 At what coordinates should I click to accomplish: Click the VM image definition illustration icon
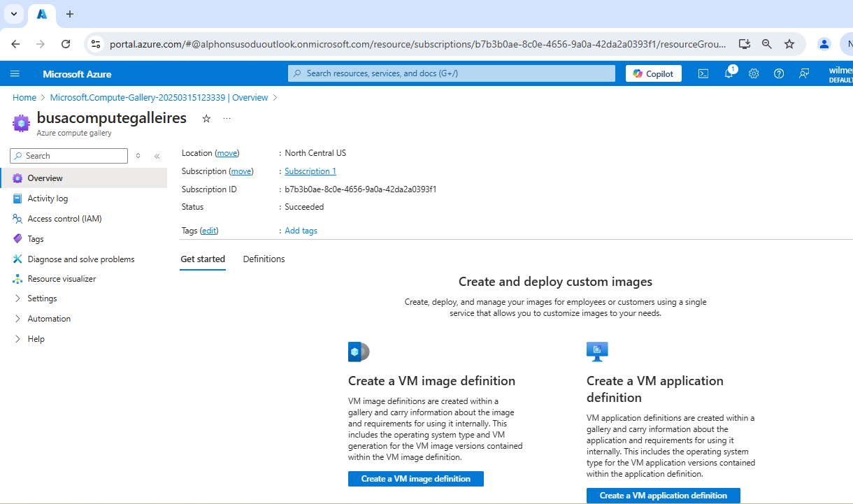click(x=359, y=352)
